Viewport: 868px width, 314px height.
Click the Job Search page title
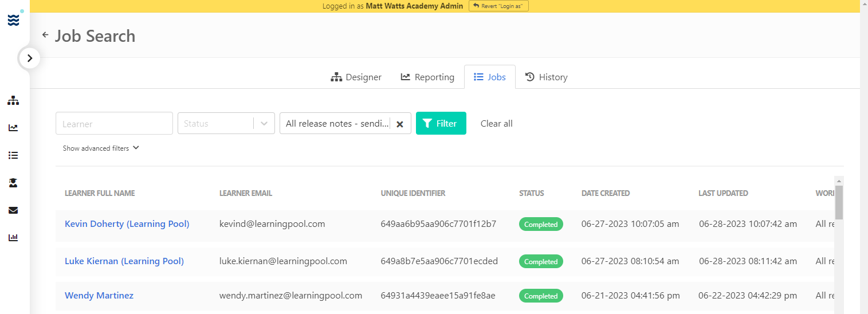(x=95, y=36)
